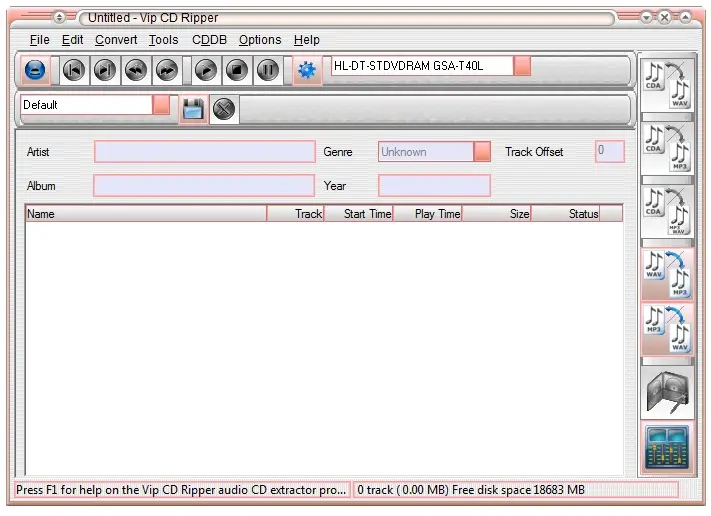This screenshot has width=711, height=516.
Task: Expand the Default profile dropdown
Action: point(161,105)
